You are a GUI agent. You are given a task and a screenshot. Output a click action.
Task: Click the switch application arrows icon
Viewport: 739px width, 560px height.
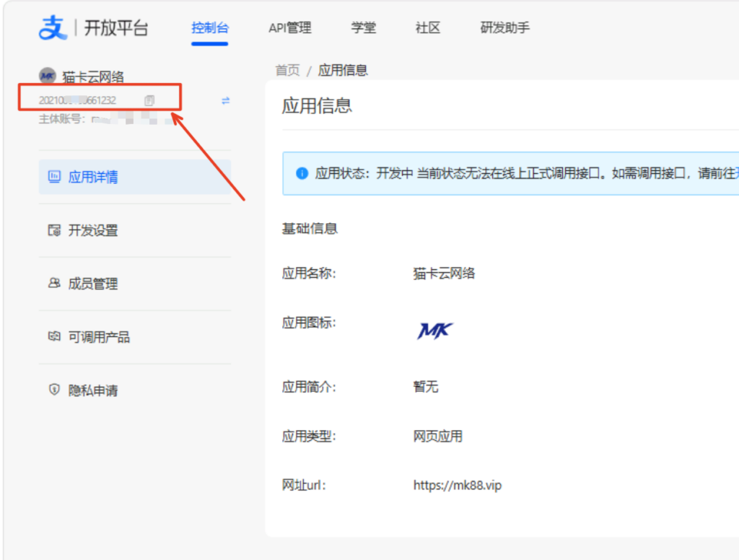tap(226, 100)
